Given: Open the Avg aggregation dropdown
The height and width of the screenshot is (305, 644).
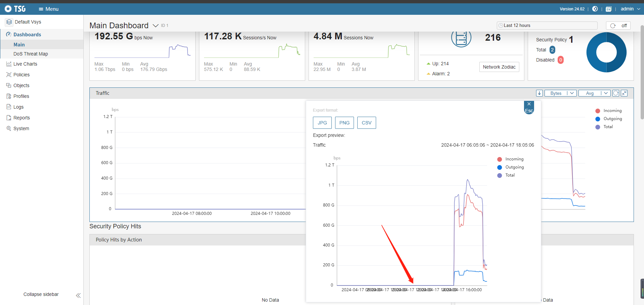Looking at the screenshot, I should (594, 93).
